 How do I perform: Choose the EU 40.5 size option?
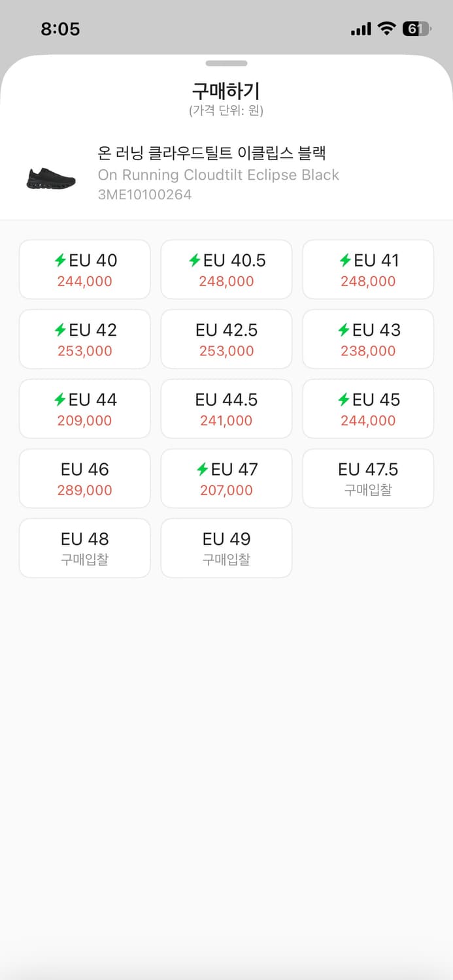(226, 269)
